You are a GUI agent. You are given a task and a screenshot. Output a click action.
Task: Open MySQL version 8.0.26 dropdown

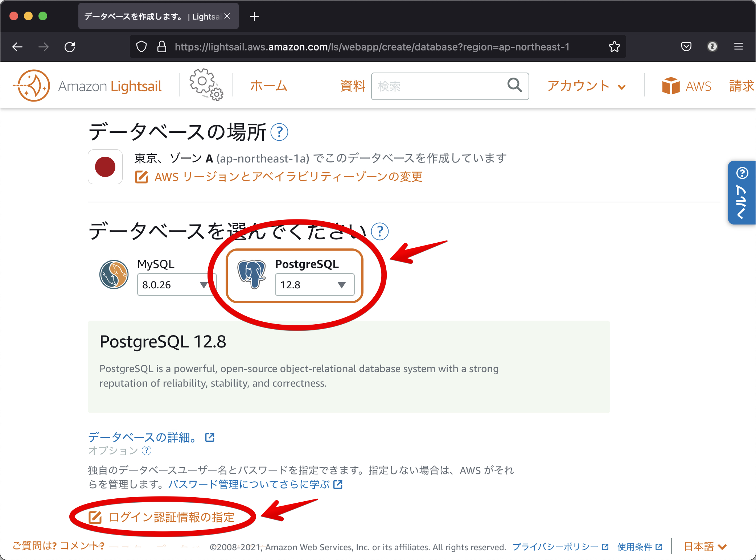click(x=177, y=285)
